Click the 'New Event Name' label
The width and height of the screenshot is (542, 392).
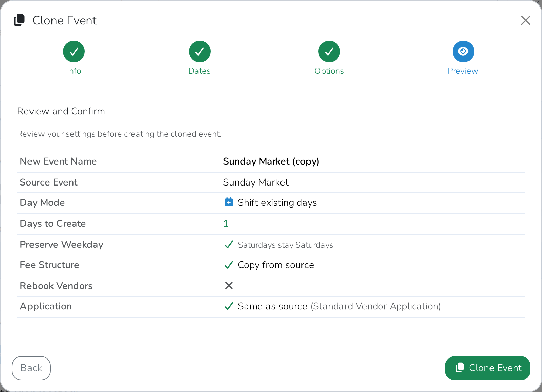(x=58, y=161)
